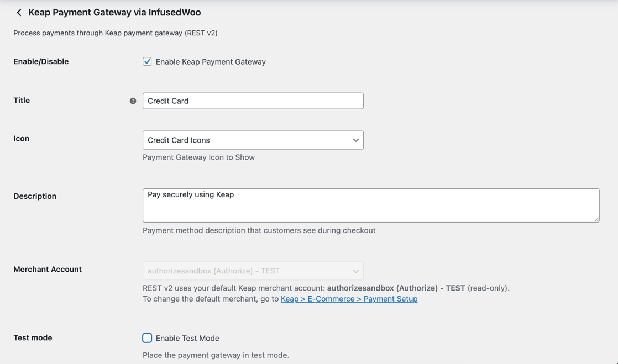
Task: Click inside the Description text area
Action: tap(370, 205)
